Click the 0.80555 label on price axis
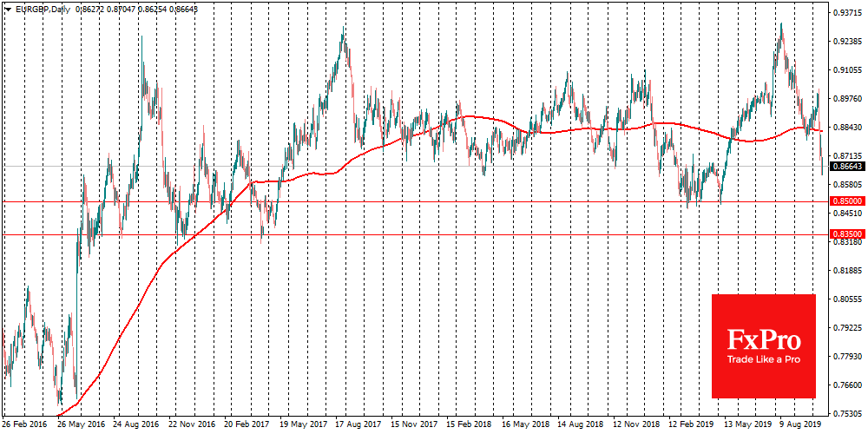868x434 pixels. [x=846, y=299]
